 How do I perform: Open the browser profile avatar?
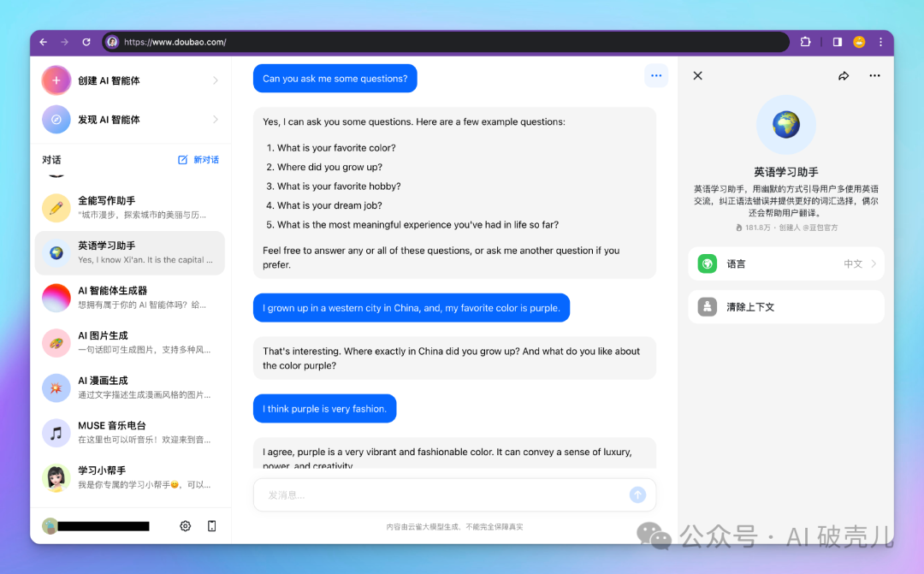coord(859,42)
